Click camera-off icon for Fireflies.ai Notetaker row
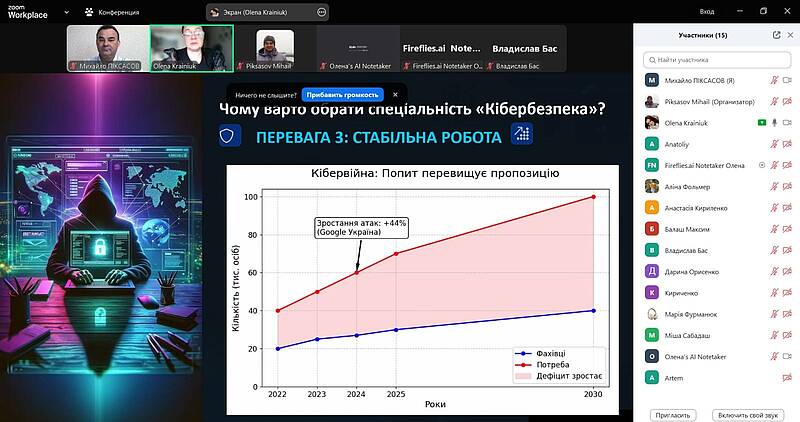 [x=787, y=165]
